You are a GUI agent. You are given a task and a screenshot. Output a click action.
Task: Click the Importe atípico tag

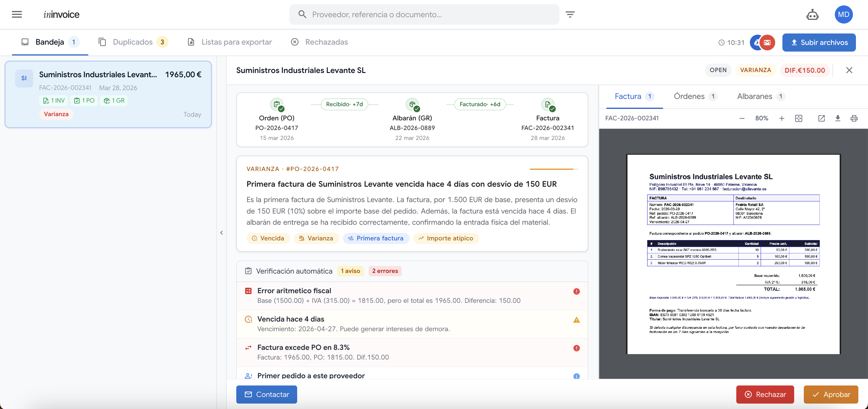point(446,238)
